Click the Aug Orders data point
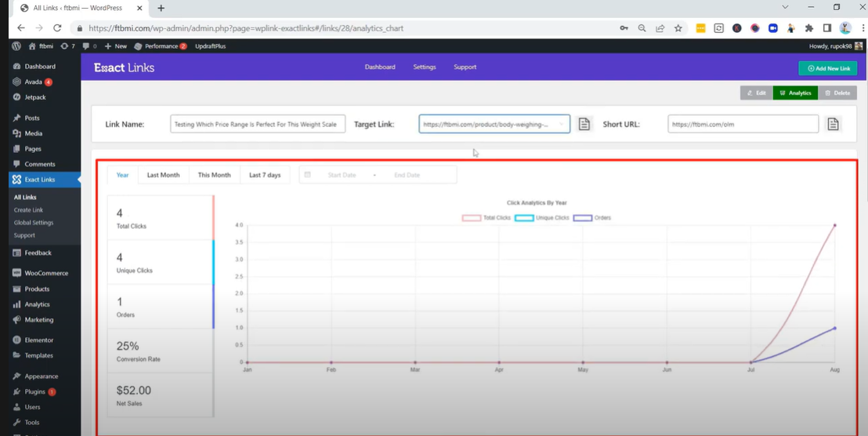868x436 pixels. 834,328
